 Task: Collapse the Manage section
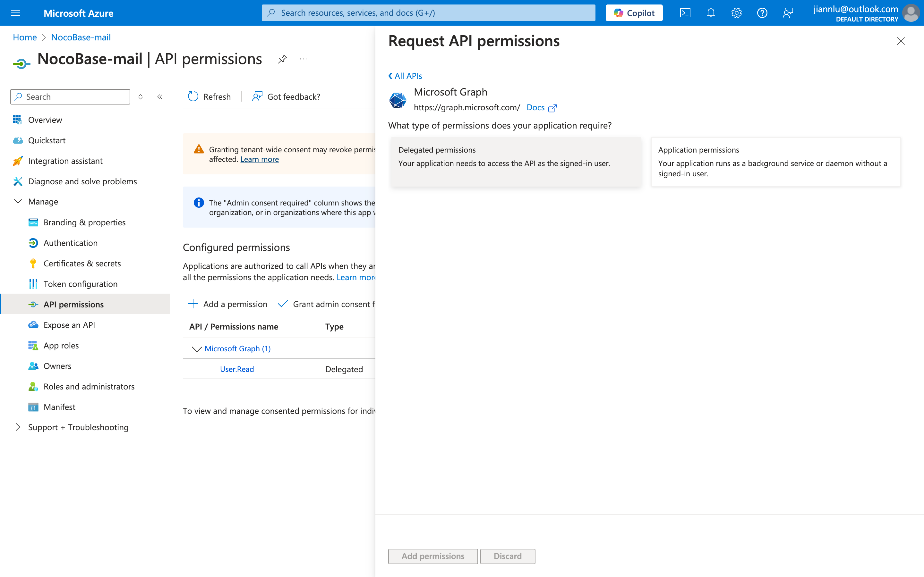point(18,202)
